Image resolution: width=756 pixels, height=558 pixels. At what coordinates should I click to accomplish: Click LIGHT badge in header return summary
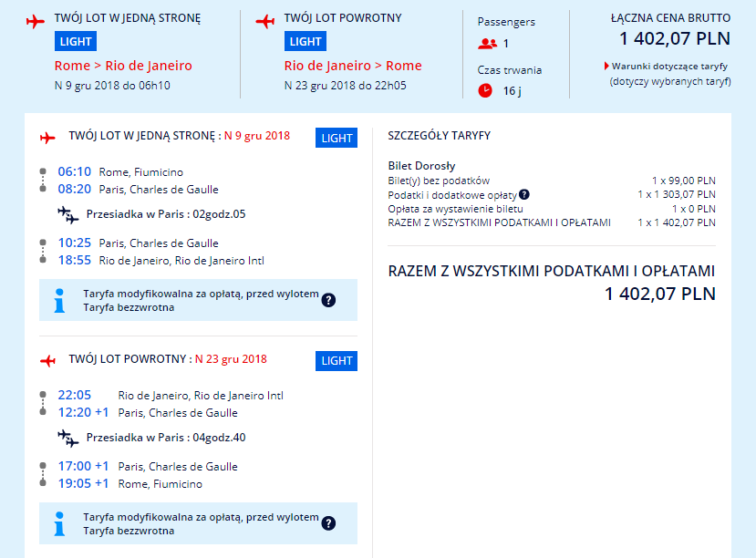(x=306, y=41)
